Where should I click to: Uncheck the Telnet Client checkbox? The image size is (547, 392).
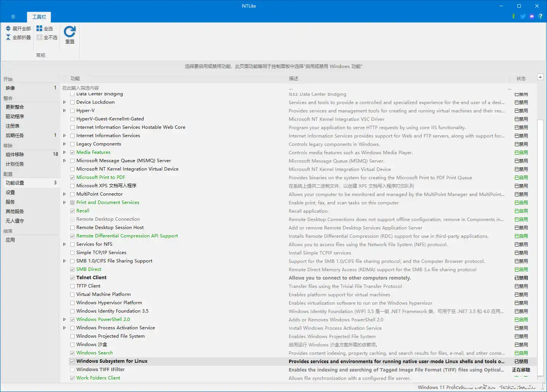point(72,278)
